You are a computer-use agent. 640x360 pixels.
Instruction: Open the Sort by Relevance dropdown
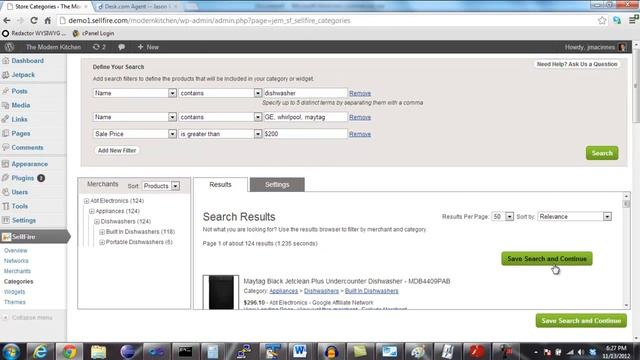pyautogui.click(x=574, y=216)
